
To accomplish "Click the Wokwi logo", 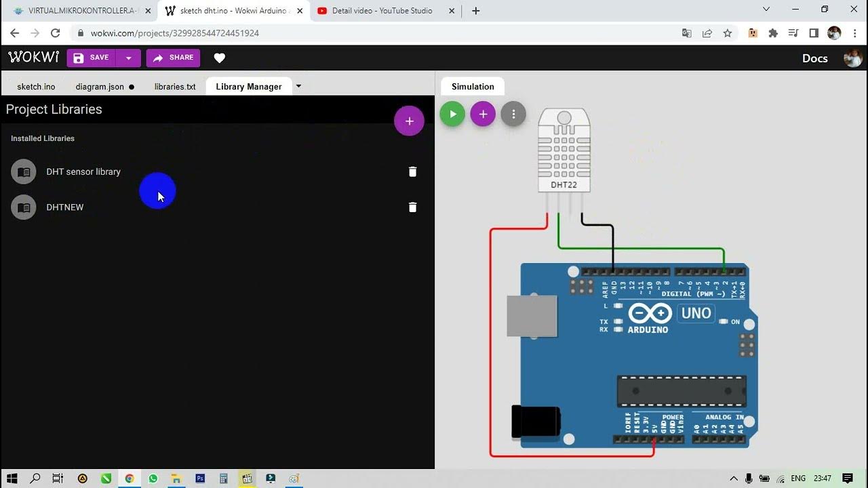I will (x=33, y=58).
